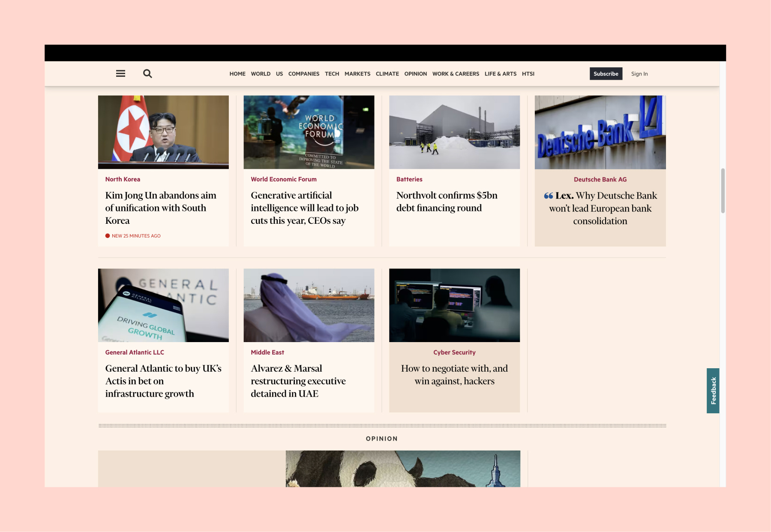The height and width of the screenshot is (532, 771).
Task: Open the Generative artificial intelligence job cuts article
Action: tap(305, 208)
